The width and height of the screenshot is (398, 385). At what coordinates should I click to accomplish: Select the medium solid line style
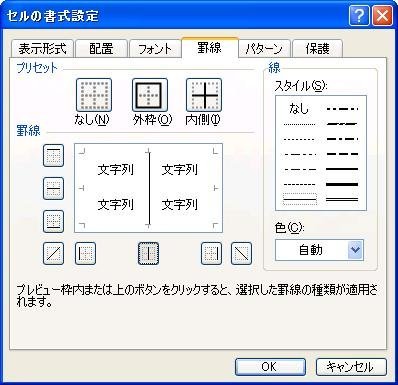pyautogui.click(x=342, y=169)
